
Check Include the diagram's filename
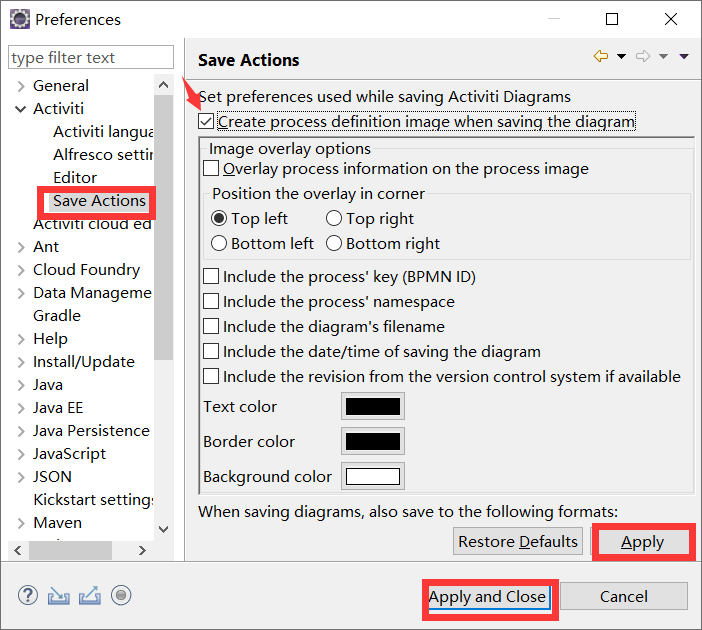pyautogui.click(x=211, y=326)
